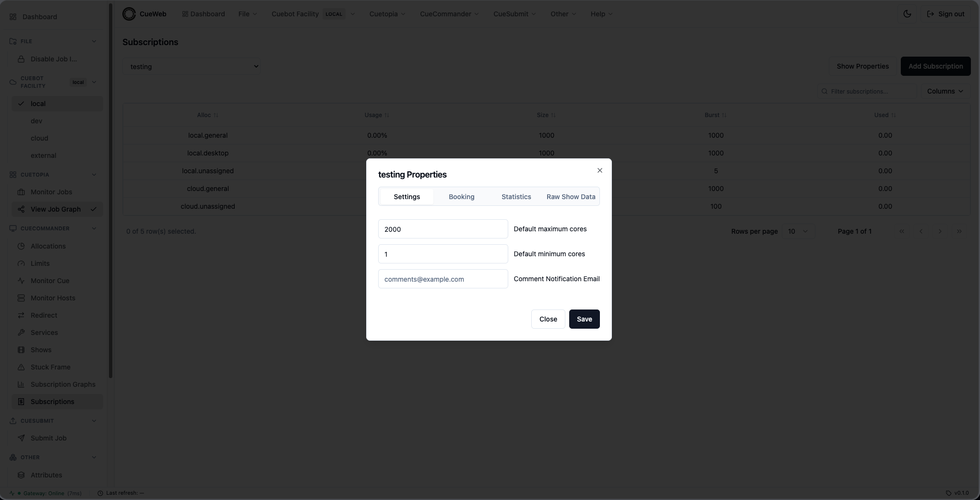This screenshot has height=500, width=980.
Task: Click the Subscriptions receipt icon
Action: [x=21, y=402]
